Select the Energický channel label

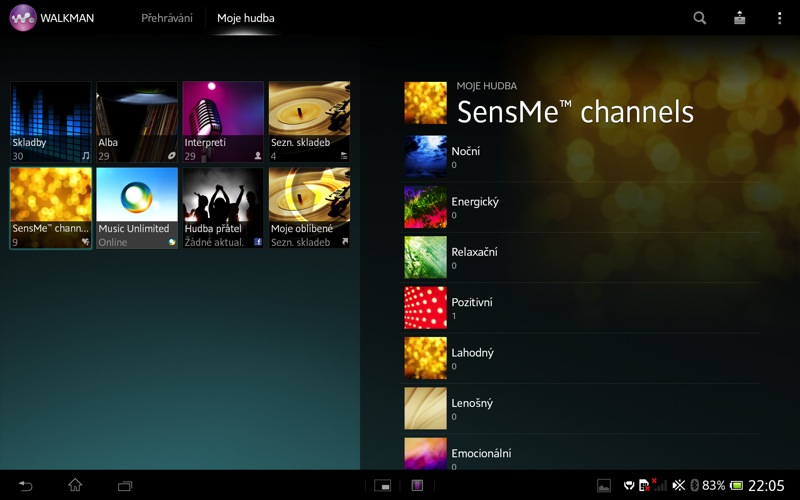pos(475,202)
